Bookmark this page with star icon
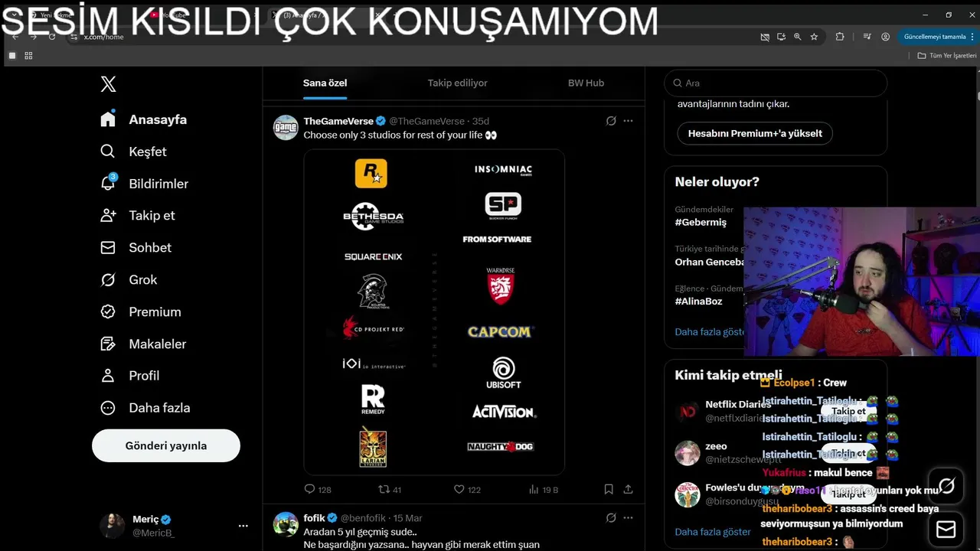This screenshot has width=980, height=551. (814, 37)
